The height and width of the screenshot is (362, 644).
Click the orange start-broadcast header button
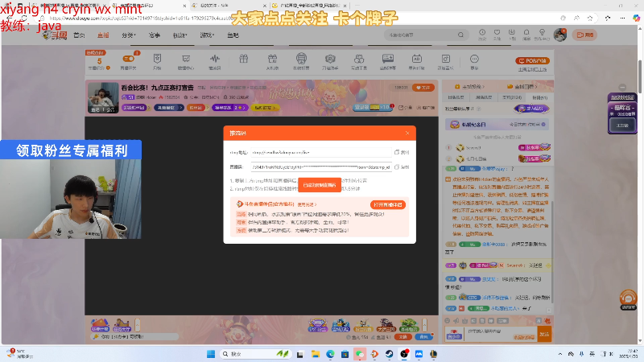pos(585,35)
